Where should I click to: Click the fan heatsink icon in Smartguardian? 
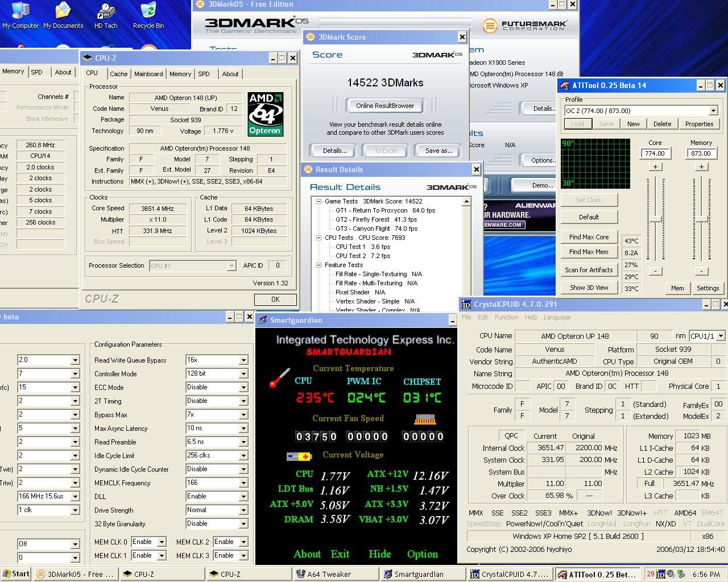coord(425,419)
